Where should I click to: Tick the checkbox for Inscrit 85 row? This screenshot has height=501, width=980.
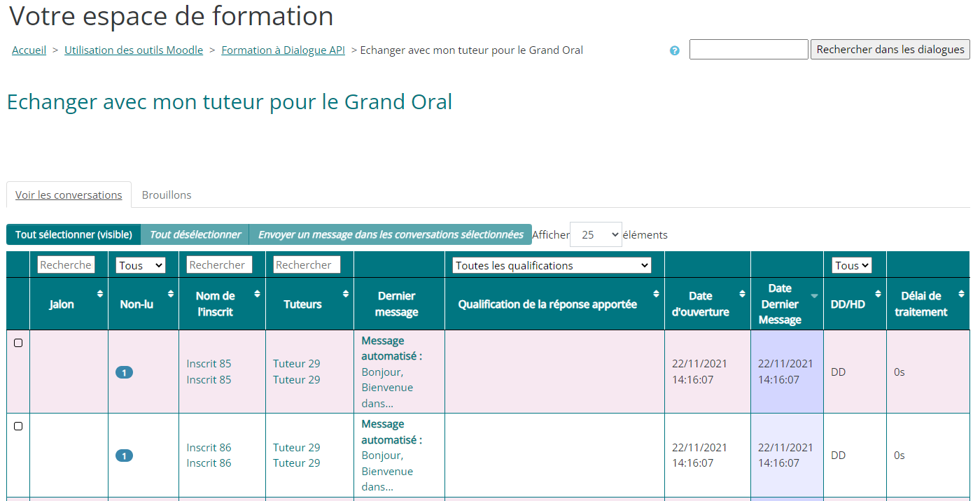pos(18,343)
